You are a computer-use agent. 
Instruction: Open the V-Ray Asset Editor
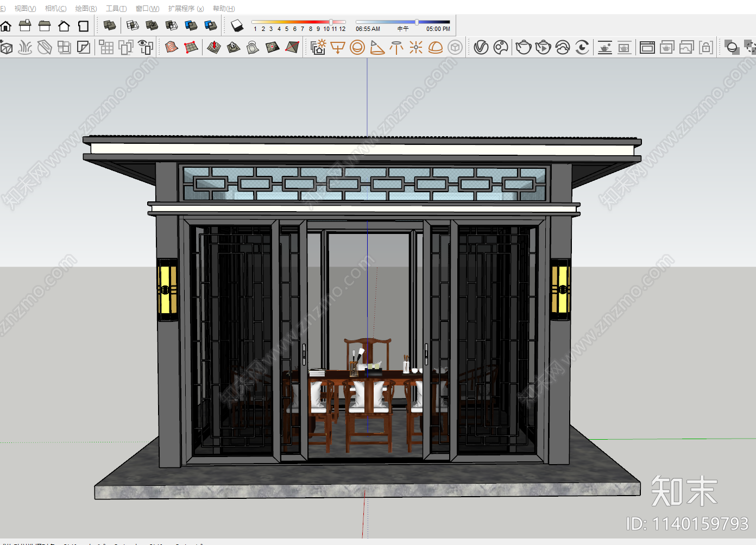pos(481,48)
